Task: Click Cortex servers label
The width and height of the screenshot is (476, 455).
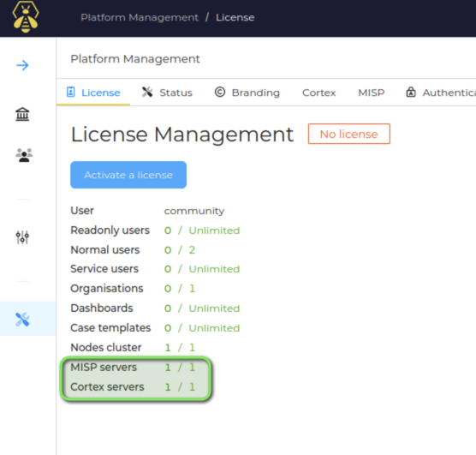Action: tap(107, 386)
